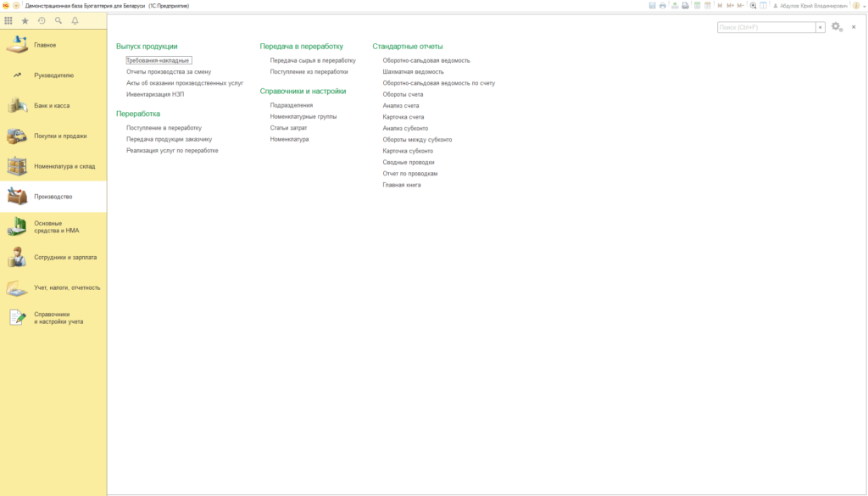868x496 pixels.
Task: Expand the dropdown arrow next to info icon
Action: (864, 6)
